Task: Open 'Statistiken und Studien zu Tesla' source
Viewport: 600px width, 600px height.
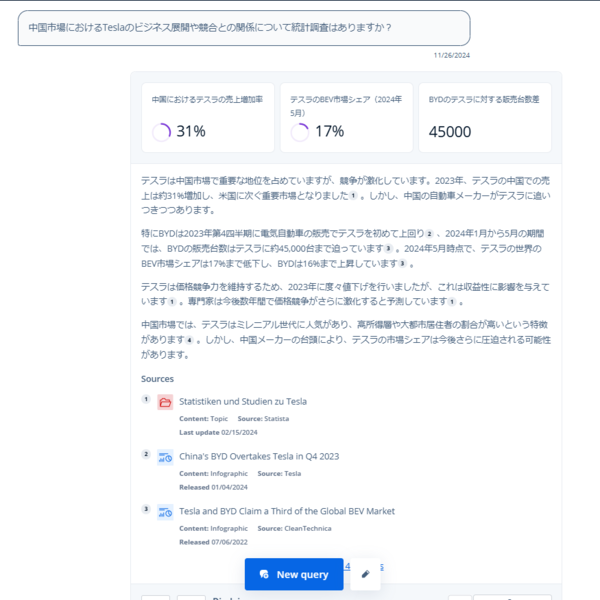Action: coord(243,401)
